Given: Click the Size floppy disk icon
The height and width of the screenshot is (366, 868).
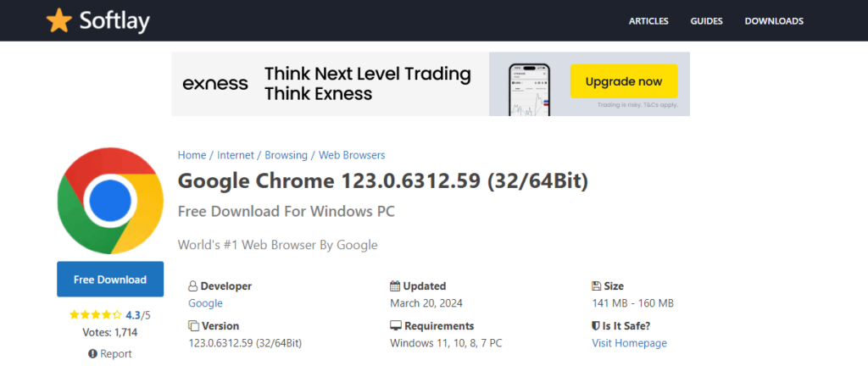Looking at the screenshot, I should [596, 286].
